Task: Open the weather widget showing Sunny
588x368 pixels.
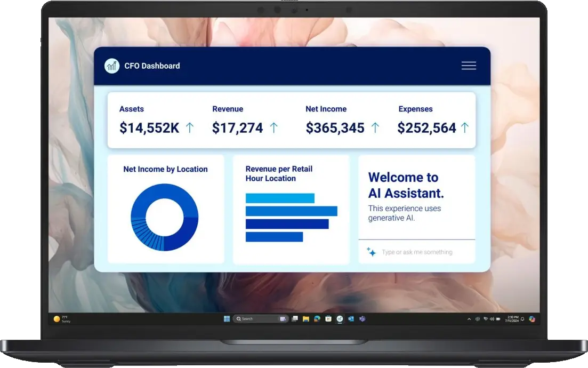Action: click(x=61, y=319)
